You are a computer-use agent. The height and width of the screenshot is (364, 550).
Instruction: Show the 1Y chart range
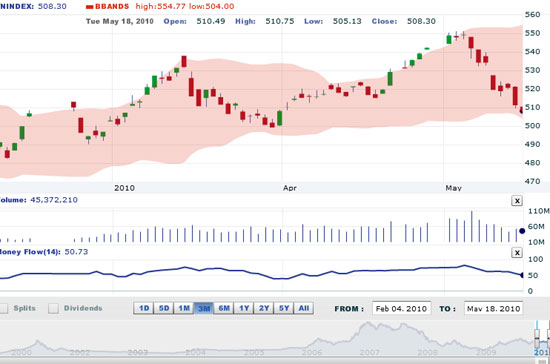click(x=244, y=308)
